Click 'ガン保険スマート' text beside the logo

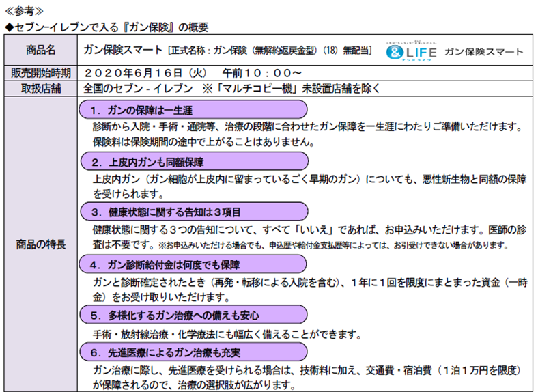pyautogui.click(x=484, y=52)
